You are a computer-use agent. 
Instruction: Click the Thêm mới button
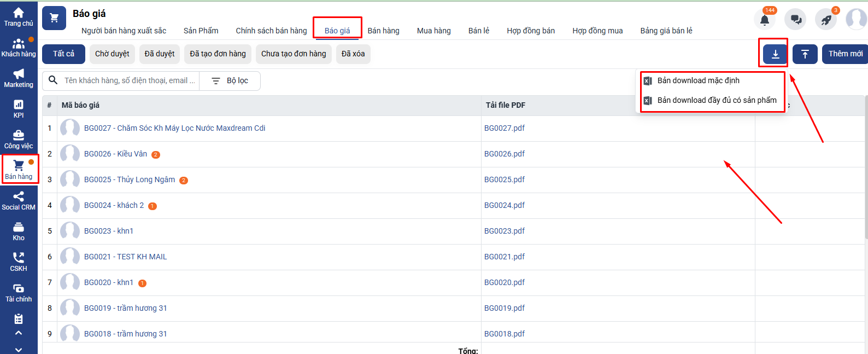pyautogui.click(x=845, y=54)
